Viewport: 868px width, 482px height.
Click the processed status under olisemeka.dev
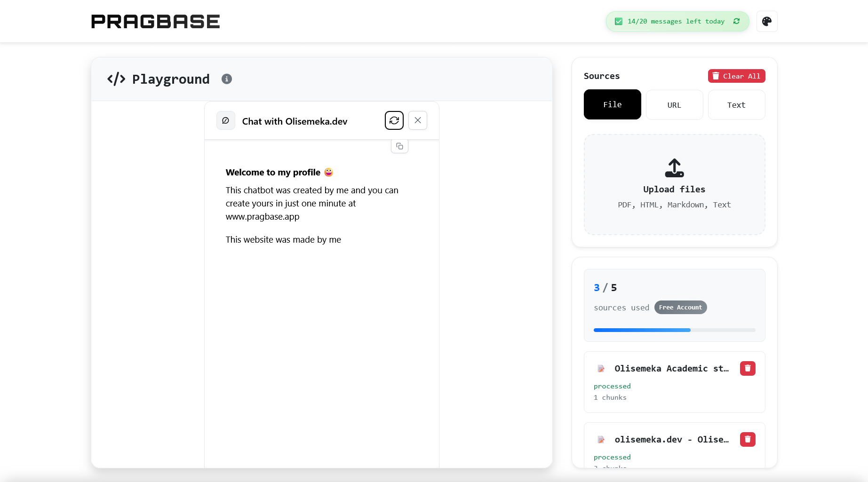pos(612,457)
